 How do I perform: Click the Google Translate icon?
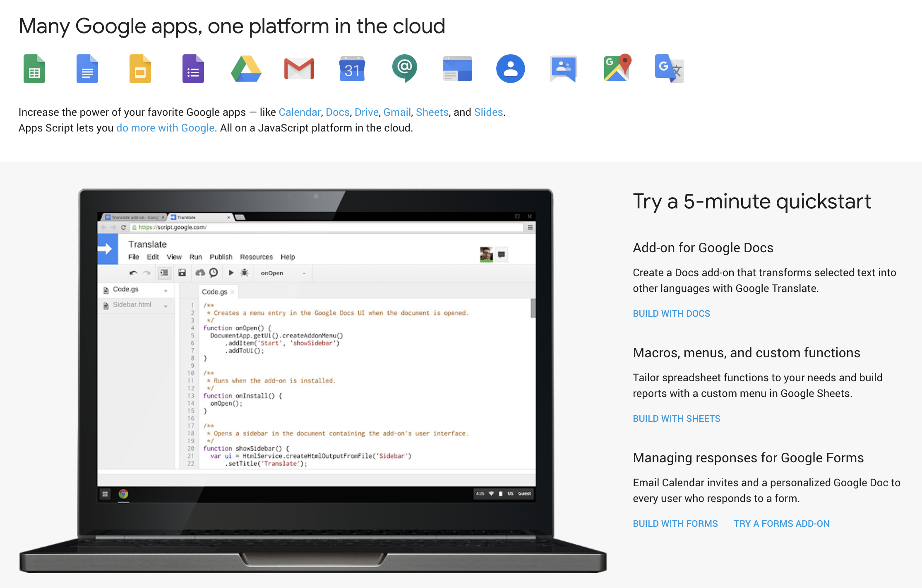click(669, 69)
